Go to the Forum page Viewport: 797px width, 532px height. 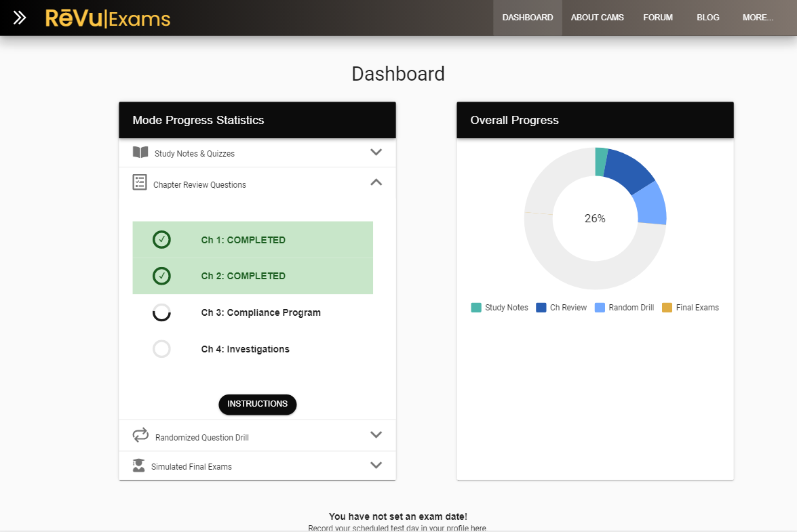(658, 18)
